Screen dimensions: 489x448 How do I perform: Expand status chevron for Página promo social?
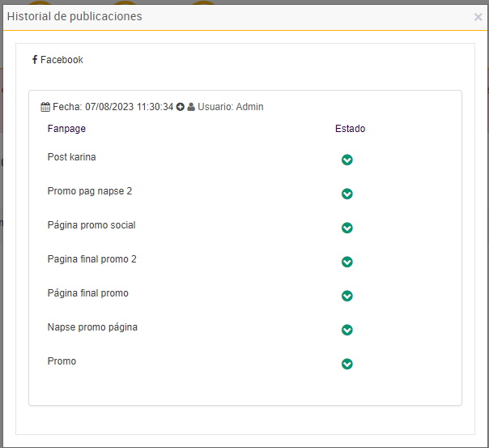pos(347,228)
